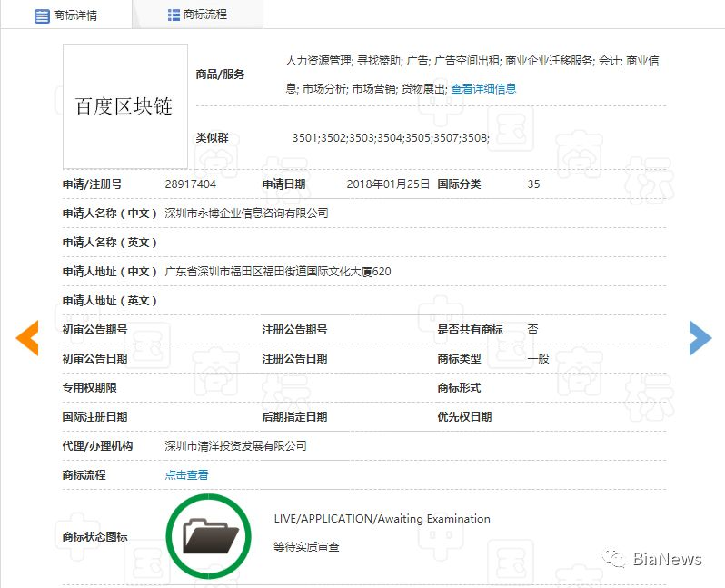Screen dimensions: 725x588
Task: Select the trademark type value 一般
Action: (538, 359)
